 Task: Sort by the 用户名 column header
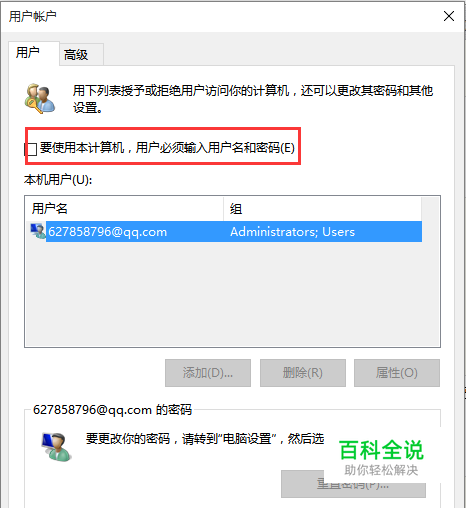coord(124,209)
